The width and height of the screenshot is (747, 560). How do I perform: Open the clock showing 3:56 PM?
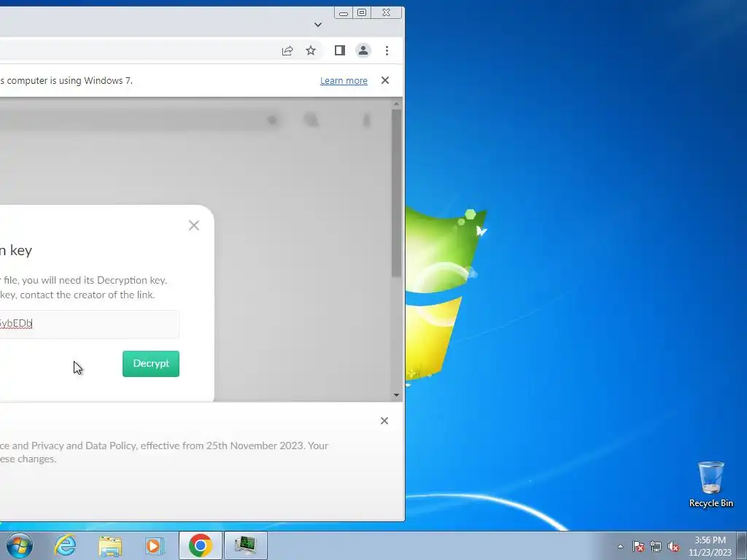point(710,546)
